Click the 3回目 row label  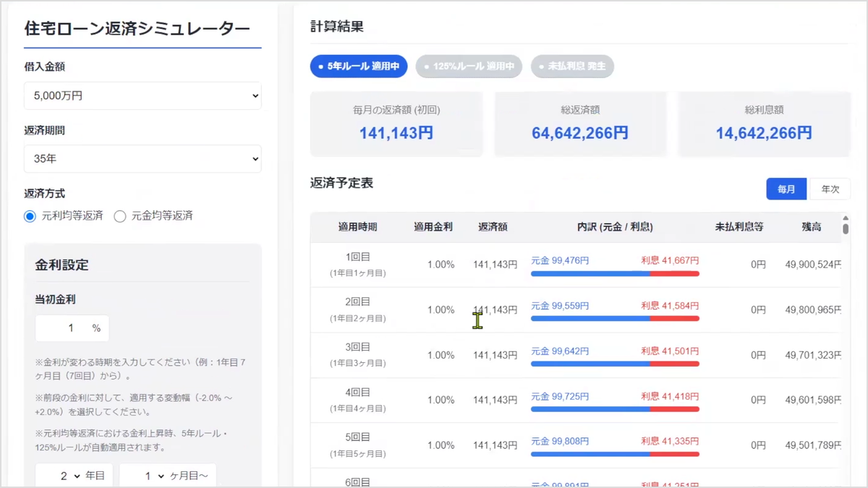pyautogui.click(x=358, y=347)
